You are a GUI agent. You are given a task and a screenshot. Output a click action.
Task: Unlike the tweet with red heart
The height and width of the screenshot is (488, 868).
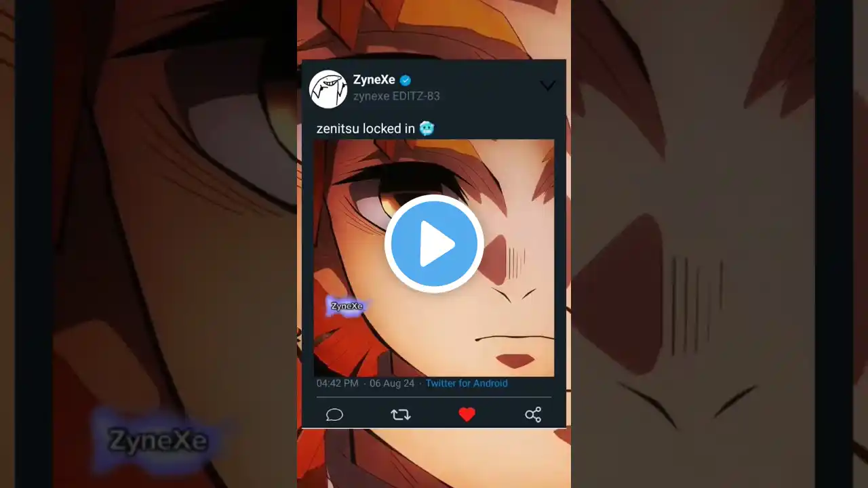[x=467, y=415]
